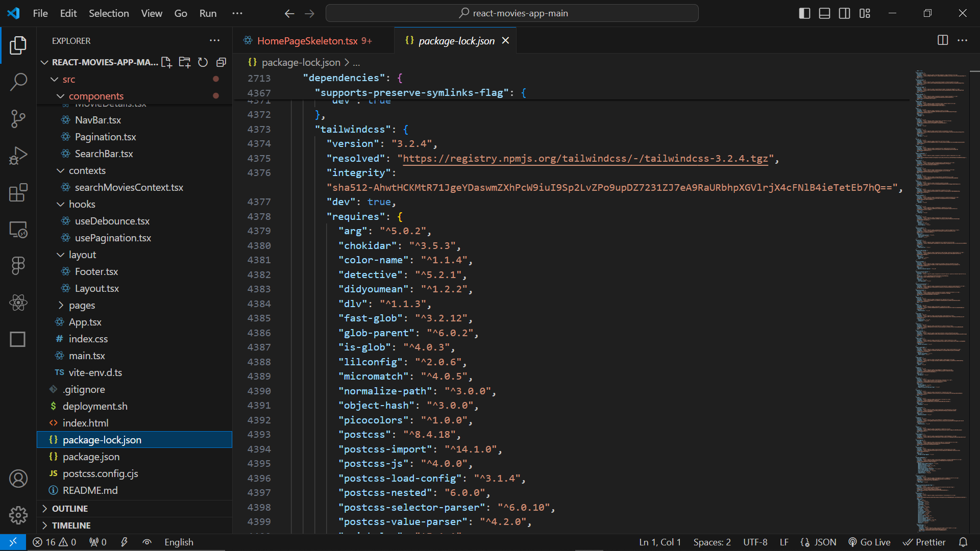980x551 pixels.
Task: Open the tailwindcss registry URL link
Action: point(585,159)
